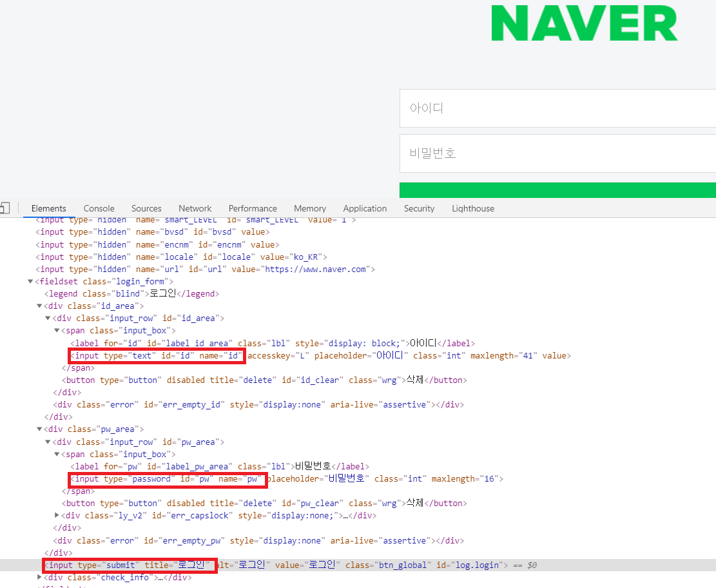
Task: Switch to the Network tab
Action: (195, 208)
